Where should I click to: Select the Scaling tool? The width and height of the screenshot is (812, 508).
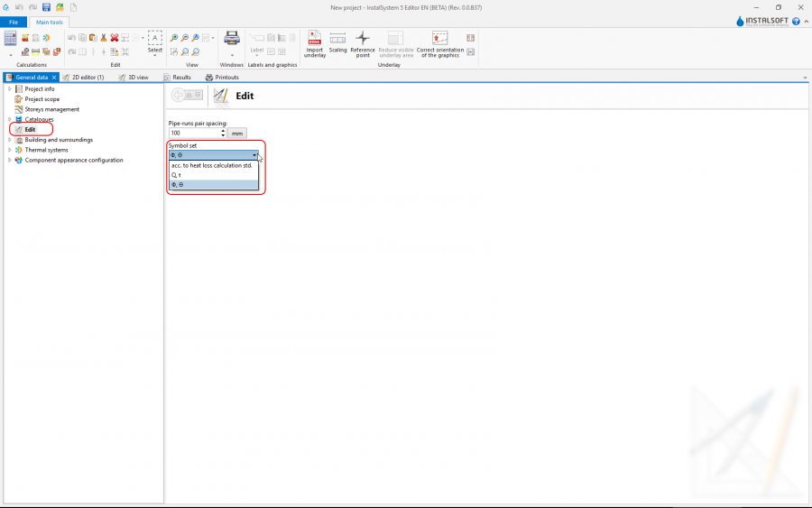point(337,39)
